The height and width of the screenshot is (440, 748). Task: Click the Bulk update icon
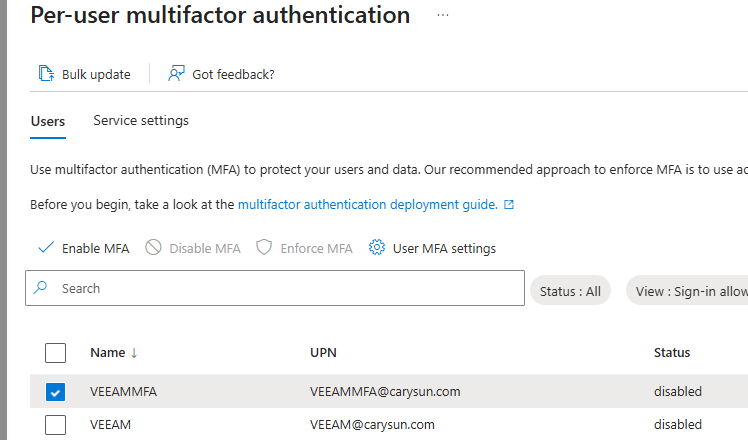[x=45, y=73]
